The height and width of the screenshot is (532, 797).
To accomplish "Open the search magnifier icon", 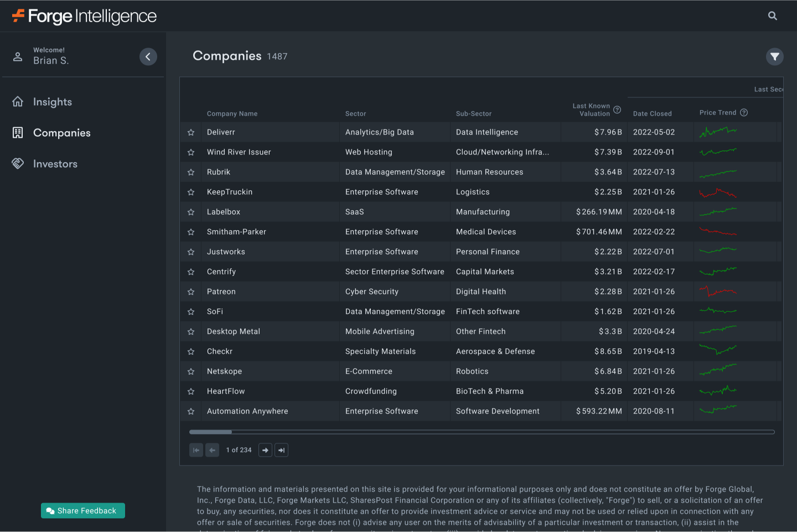I will tap(773, 16).
